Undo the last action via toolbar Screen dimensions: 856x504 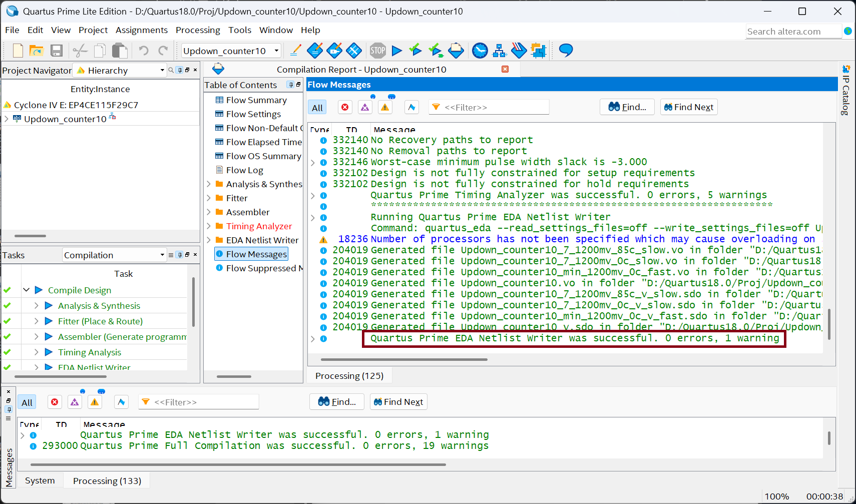(x=144, y=51)
